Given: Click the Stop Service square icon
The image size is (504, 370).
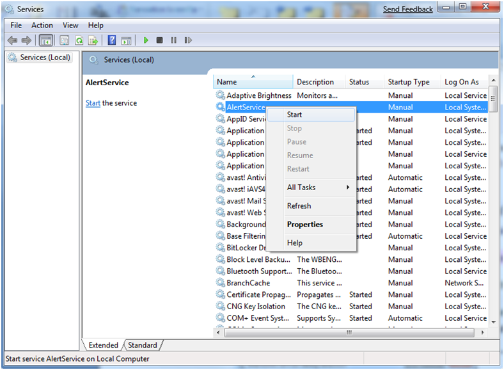Looking at the screenshot, I should point(160,40).
